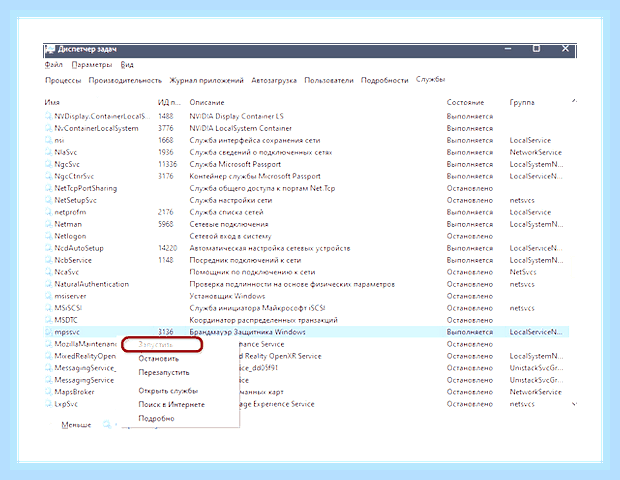Image resolution: width=620 pixels, height=480 pixels.
Task: Select the Пользователи tab
Action: click(x=329, y=80)
